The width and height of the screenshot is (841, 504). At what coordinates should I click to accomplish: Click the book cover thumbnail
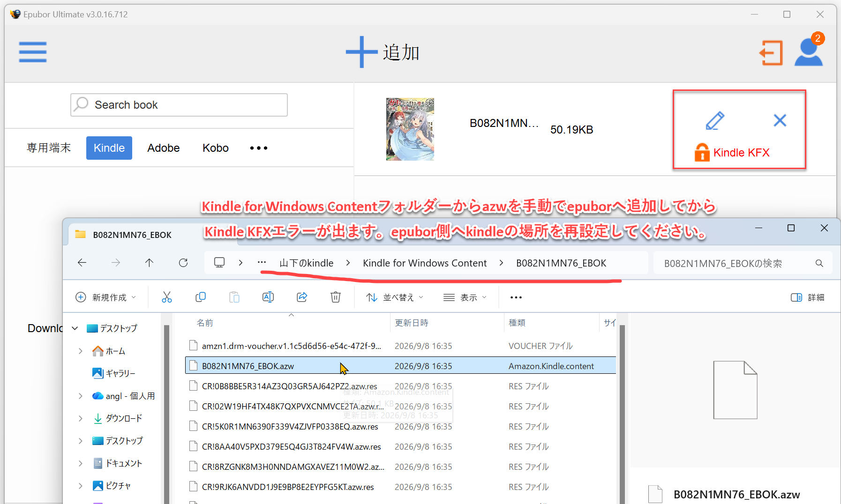click(410, 129)
